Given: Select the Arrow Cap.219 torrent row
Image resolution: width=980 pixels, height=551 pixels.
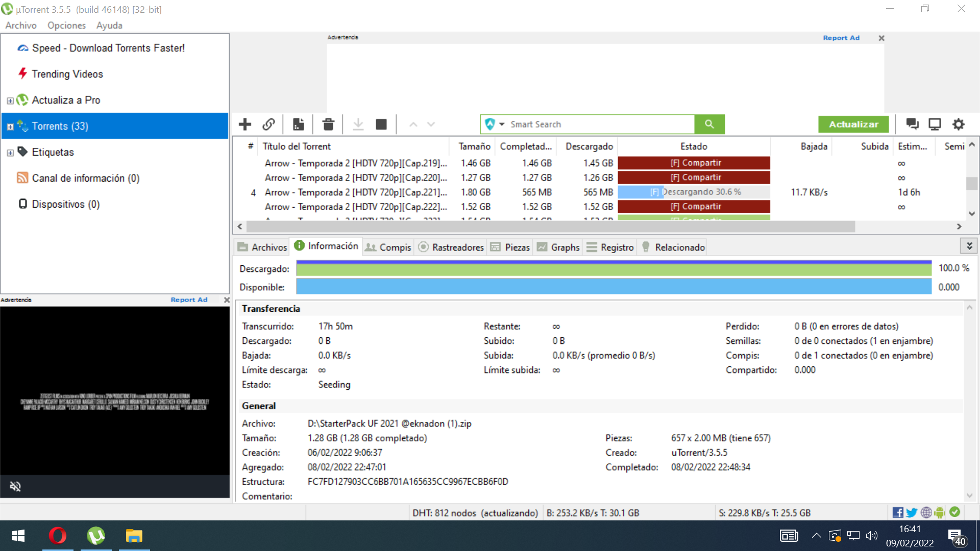Looking at the screenshot, I should click(600, 163).
